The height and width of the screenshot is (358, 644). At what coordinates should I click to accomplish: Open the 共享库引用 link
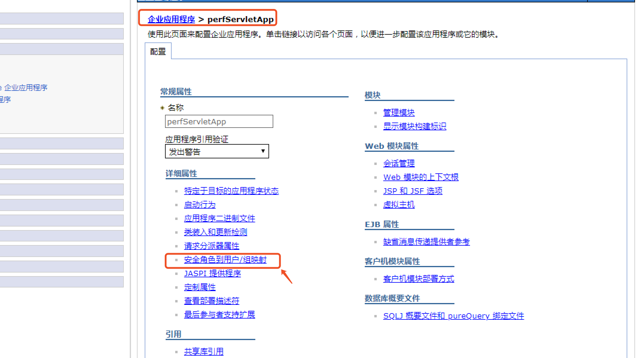[204, 352]
